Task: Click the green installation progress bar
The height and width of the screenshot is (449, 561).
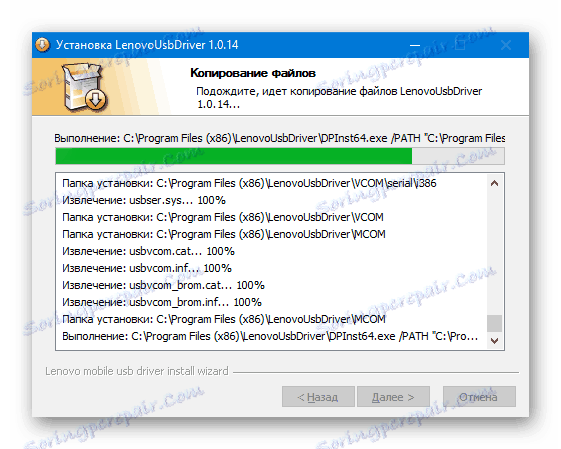Action: coord(280,156)
